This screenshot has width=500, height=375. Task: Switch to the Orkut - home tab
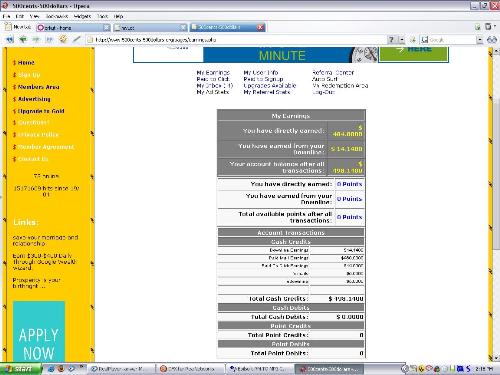(73, 28)
